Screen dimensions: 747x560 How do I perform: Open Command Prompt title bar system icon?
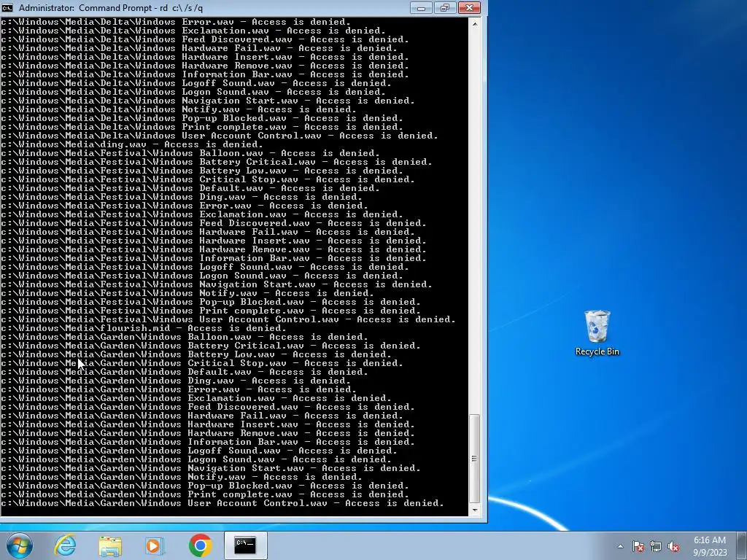coord(7,7)
